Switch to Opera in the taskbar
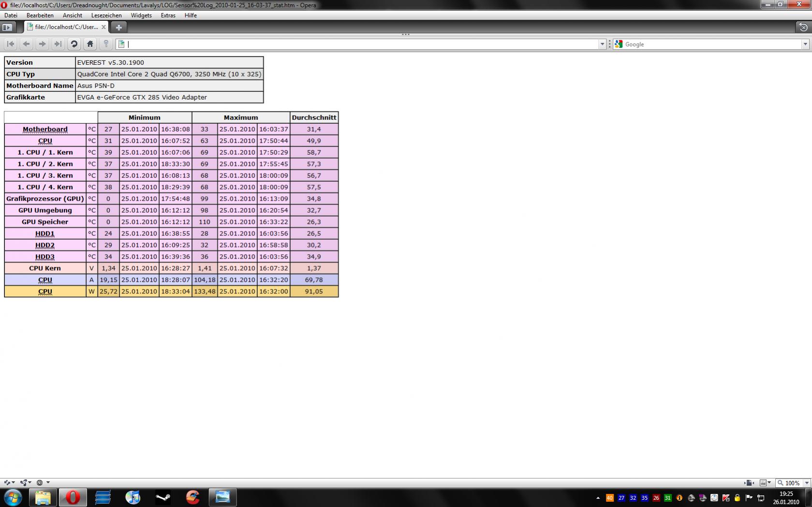The width and height of the screenshot is (812, 507). pos(73,497)
